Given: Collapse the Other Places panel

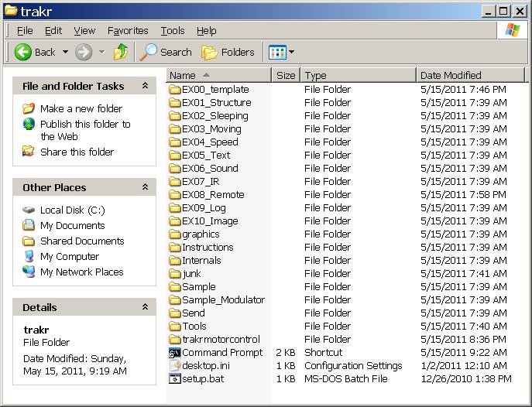Looking at the screenshot, I should click(146, 187).
